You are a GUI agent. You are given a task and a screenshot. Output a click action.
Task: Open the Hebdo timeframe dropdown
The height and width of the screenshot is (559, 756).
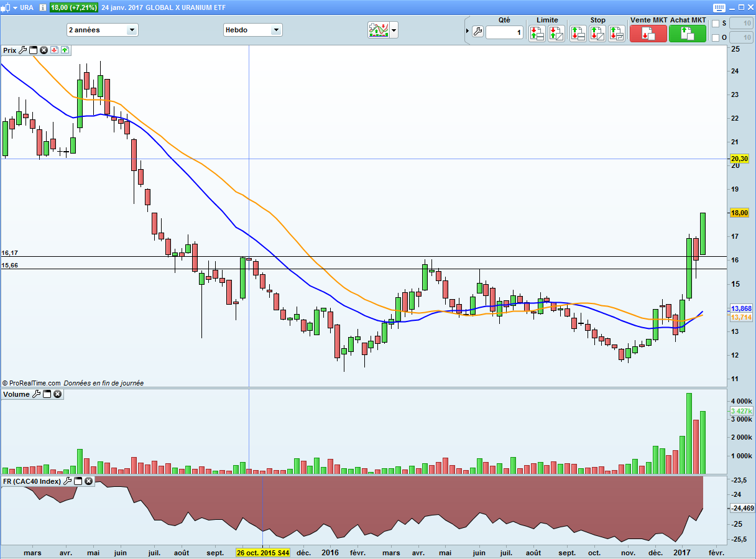(252, 30)
